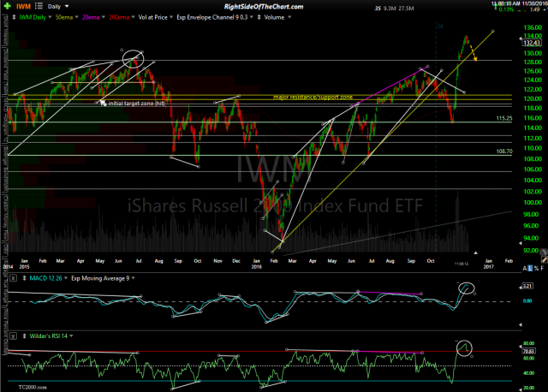The width and height of the screenshot is (548, 392).
Task: Click the initial target zone (hit) annotation
Action: pyautogui.click(x=136, y=104)
